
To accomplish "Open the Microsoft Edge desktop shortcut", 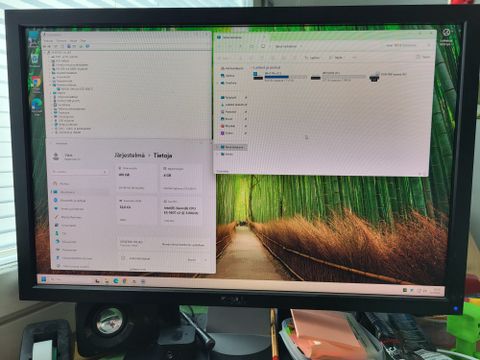I will click(x=37, y=106).
